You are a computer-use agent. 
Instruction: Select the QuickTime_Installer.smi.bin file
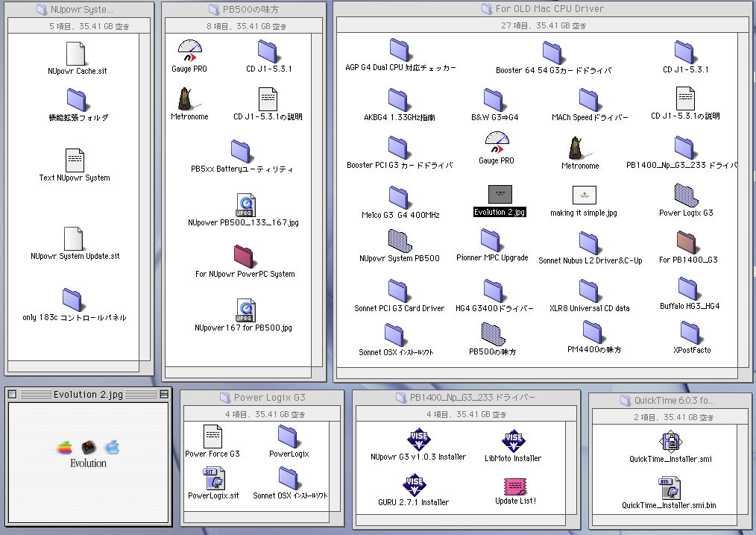point(670,488)
